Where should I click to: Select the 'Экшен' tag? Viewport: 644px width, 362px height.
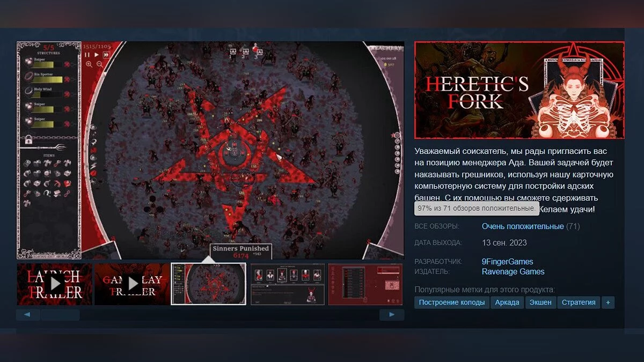tap(540, 302)
